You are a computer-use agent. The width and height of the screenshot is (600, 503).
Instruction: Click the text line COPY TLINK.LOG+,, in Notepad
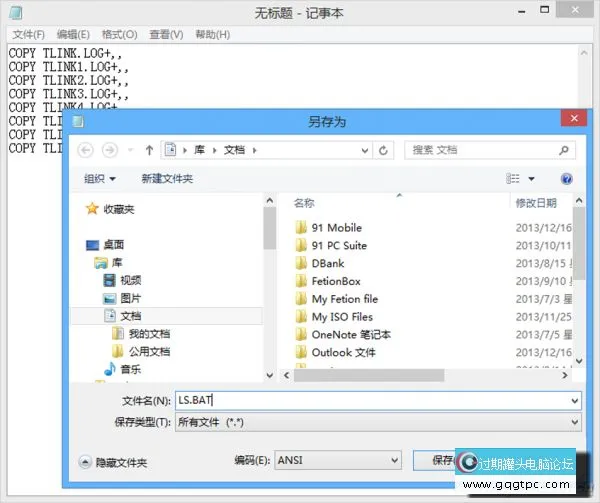tap(65, 53)
